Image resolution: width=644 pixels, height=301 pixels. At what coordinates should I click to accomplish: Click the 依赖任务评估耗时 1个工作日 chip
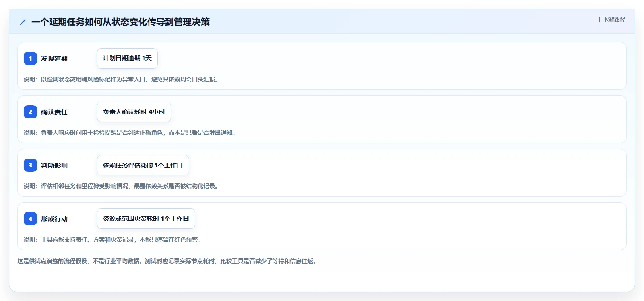(x=143, y=165)
